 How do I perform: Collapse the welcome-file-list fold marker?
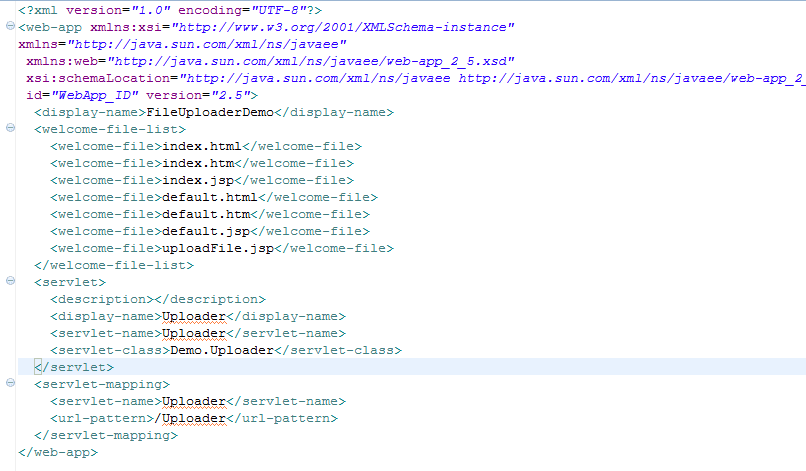[x=10, y=128]
